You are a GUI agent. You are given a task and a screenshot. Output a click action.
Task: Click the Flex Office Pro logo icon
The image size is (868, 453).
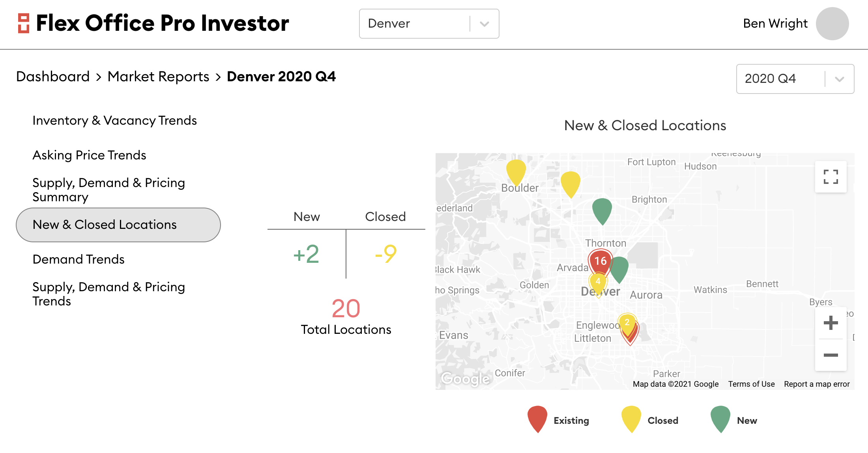[24, 23]
